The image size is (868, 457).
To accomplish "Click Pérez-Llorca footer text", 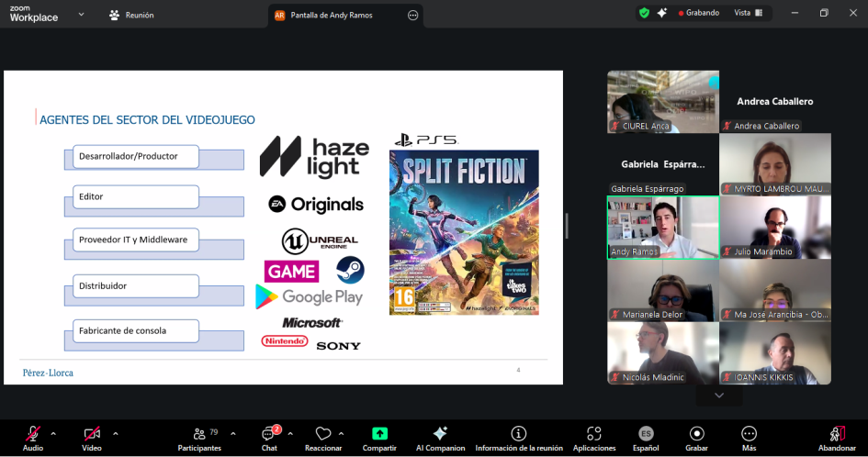I will click(48, 373).
